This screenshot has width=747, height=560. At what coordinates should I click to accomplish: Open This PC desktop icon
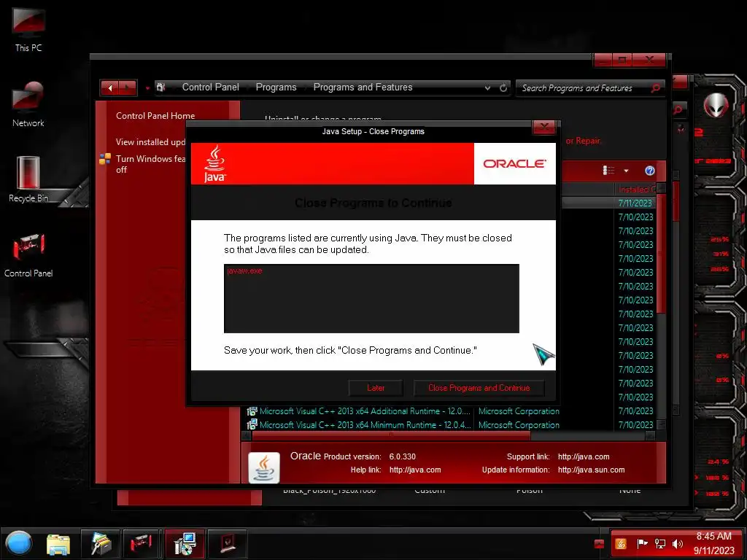tap(28, 28)
